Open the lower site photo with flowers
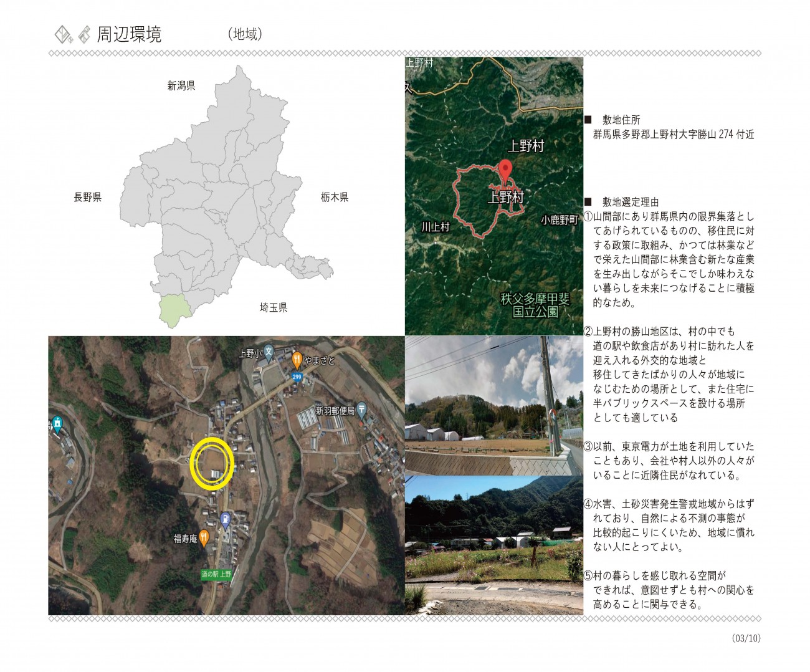Screen dimensions: 810x672 pyautogui.click(x=493, y=545)
